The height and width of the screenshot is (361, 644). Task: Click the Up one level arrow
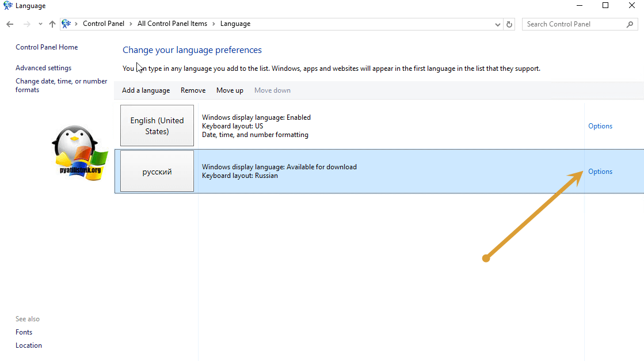(52, 24)
